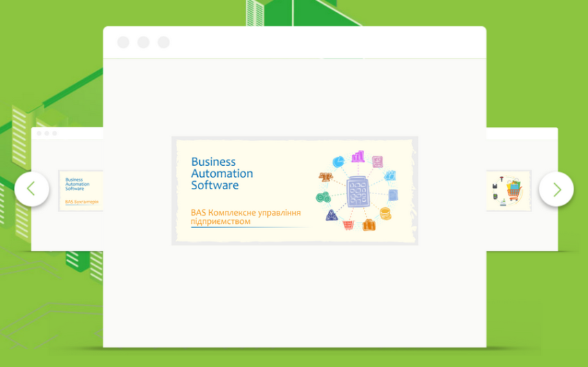Click the brown conveyor machine icon
This screenshot has height=367, width=588.
pyautogui.click(x=326, y=177)
